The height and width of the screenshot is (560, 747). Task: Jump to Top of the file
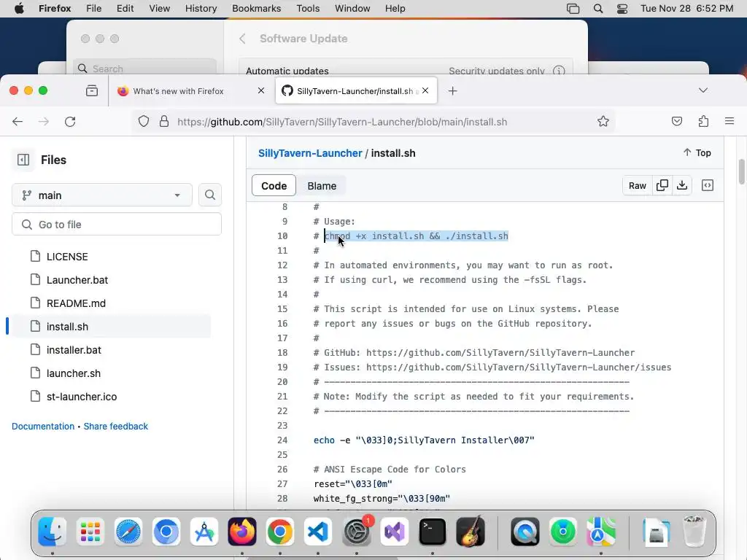coord(697,153)
